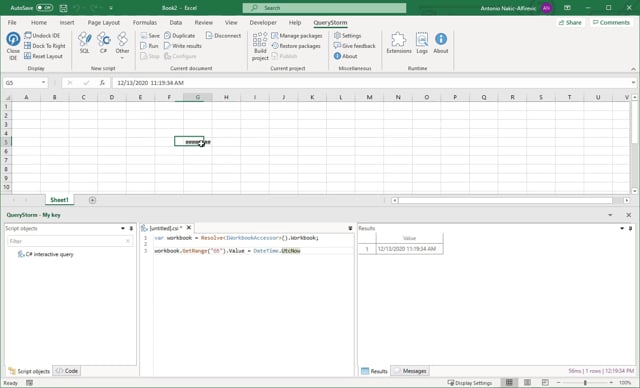Create a new C# script
Screen dimensions: 640x388
(x=104, y=43)
